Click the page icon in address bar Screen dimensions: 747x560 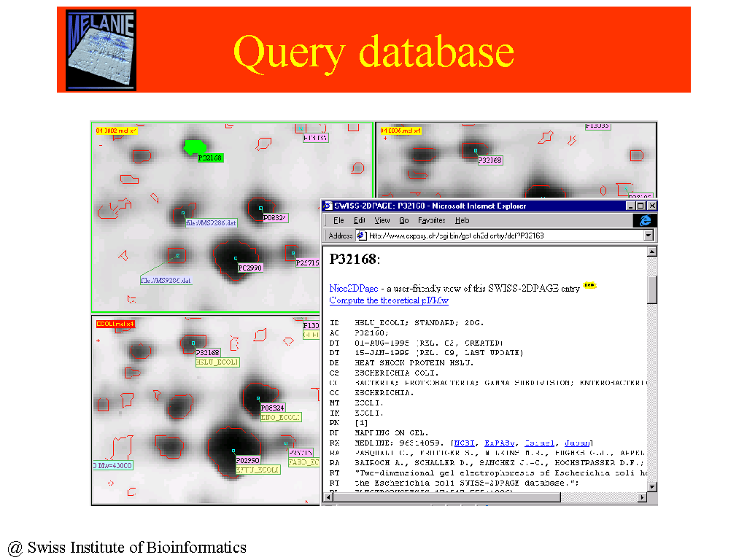(x=360, y=236)
